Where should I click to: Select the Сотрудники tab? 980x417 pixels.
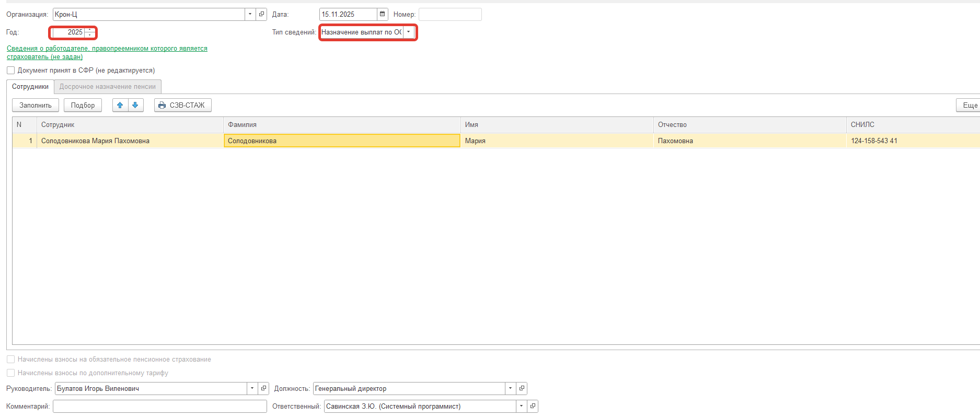30,87
